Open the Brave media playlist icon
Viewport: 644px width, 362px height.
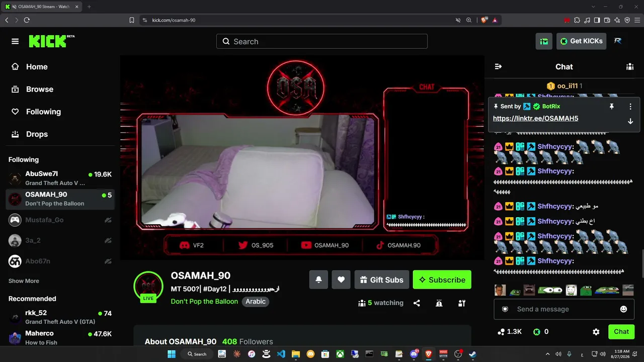587,20
